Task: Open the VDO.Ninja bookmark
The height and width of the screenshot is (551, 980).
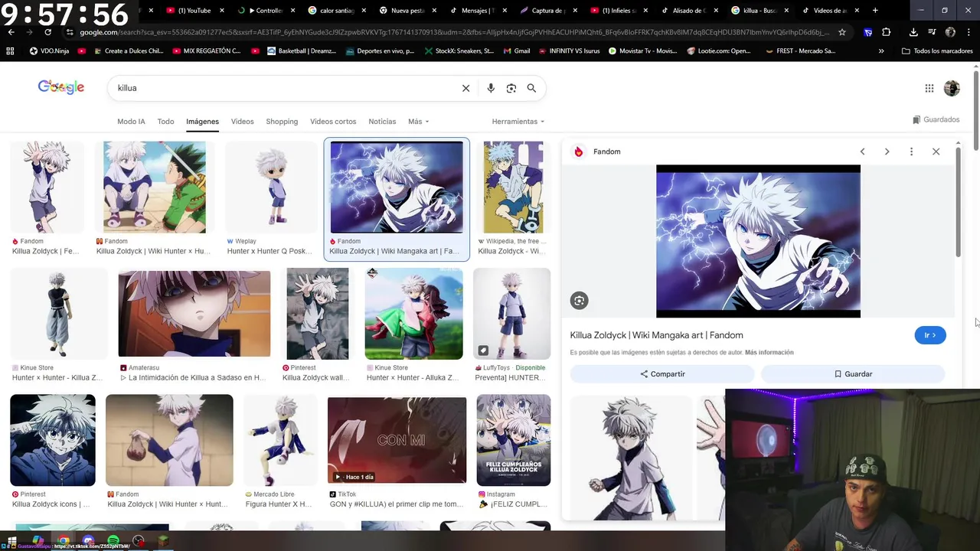Action: (x=51, y=51)
